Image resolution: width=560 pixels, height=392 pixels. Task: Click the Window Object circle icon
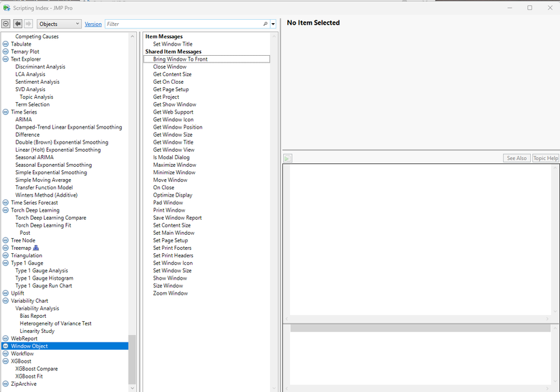(x=5, y=346)
